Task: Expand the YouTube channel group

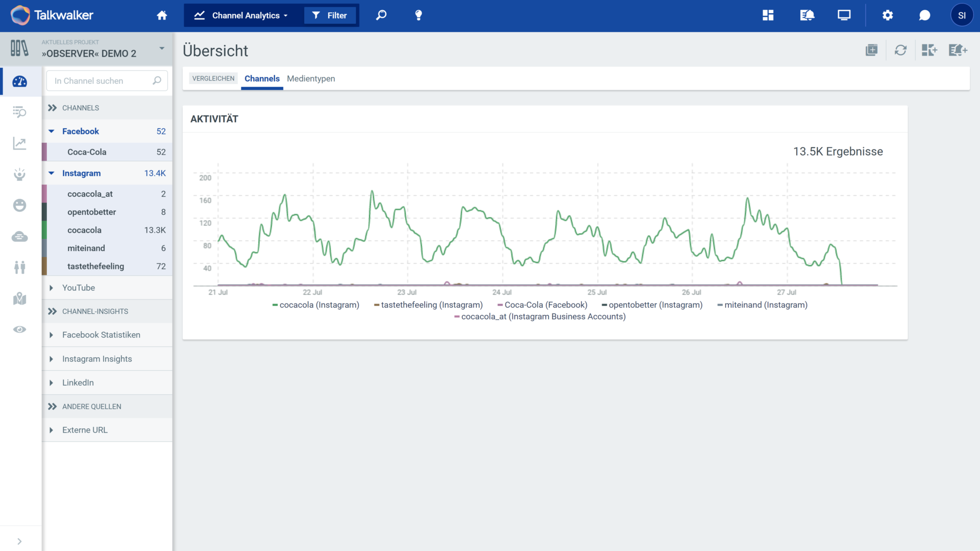Action: pyautogui.click(x=52, y=288)
